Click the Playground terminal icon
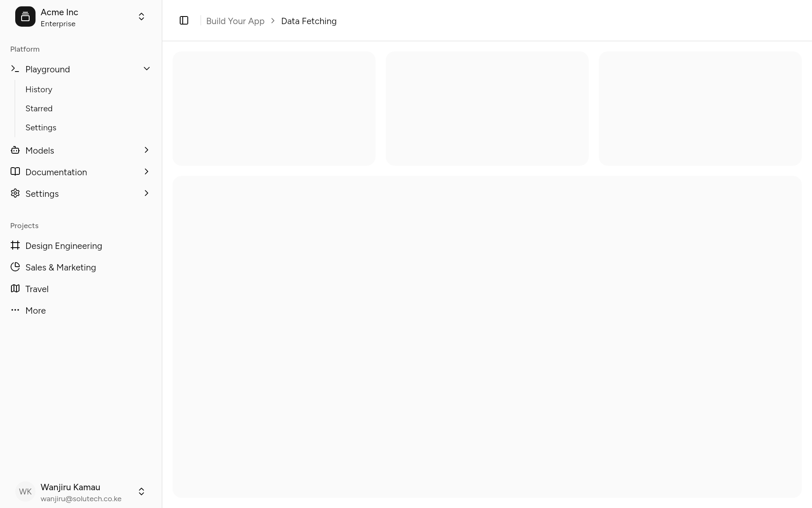The width and height of the screenshot is (812, 508). tap(15, 69)
